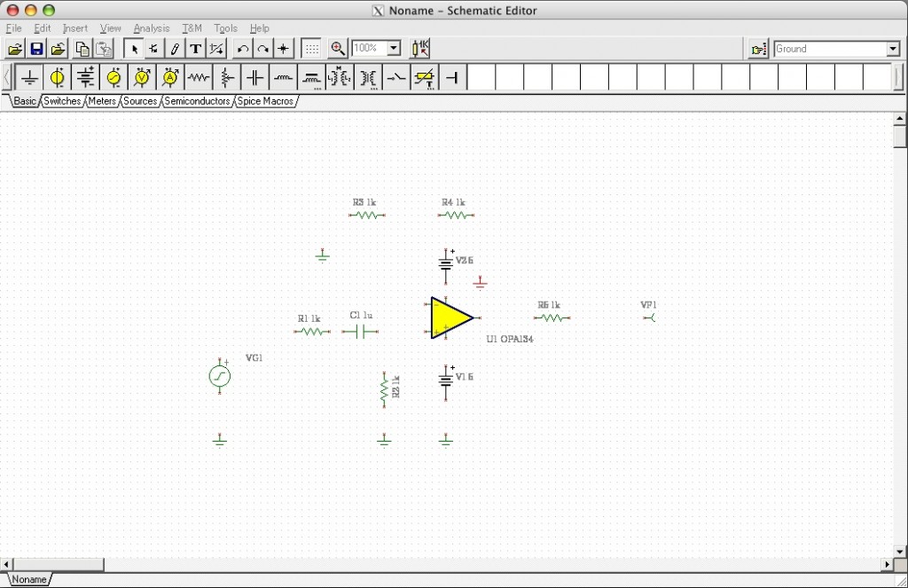Screen dimensions: 908x588
Task: Expand the component toolbar left arrow
Action: coord(7,78)
